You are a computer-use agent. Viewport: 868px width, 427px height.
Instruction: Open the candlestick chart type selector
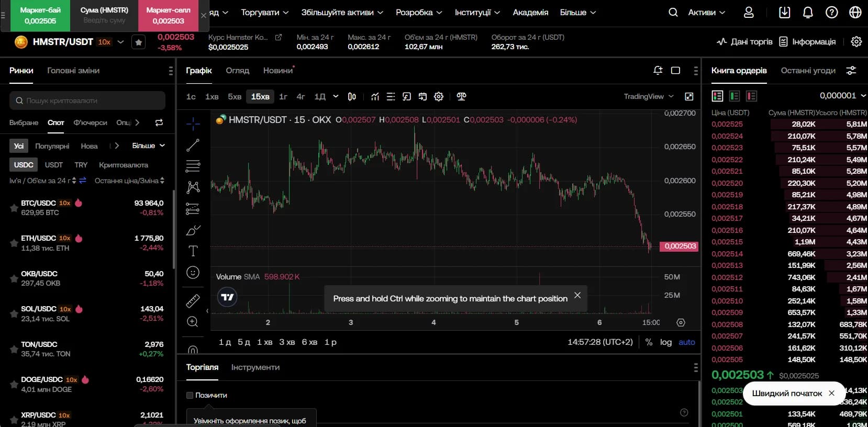352,96
